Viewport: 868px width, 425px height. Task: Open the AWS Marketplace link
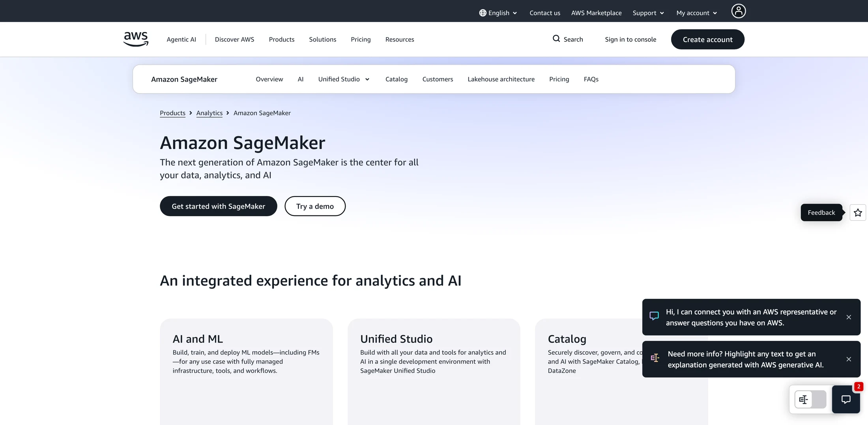[x=596, y=13]
